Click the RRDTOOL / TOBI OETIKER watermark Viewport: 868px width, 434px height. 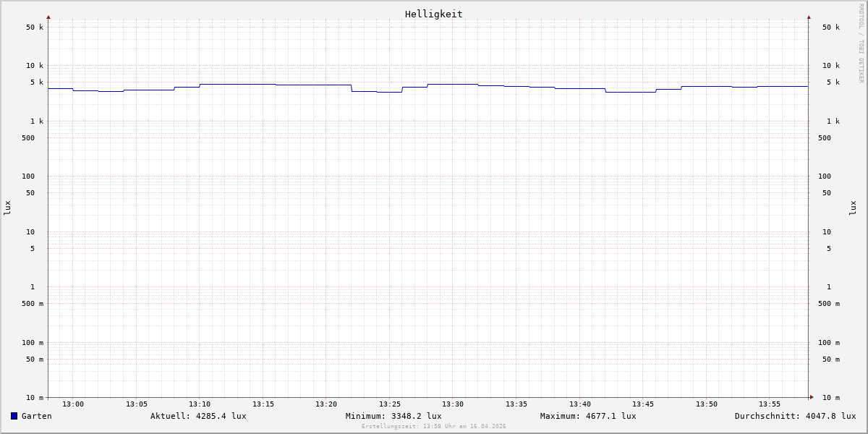(x=861, y=43)
